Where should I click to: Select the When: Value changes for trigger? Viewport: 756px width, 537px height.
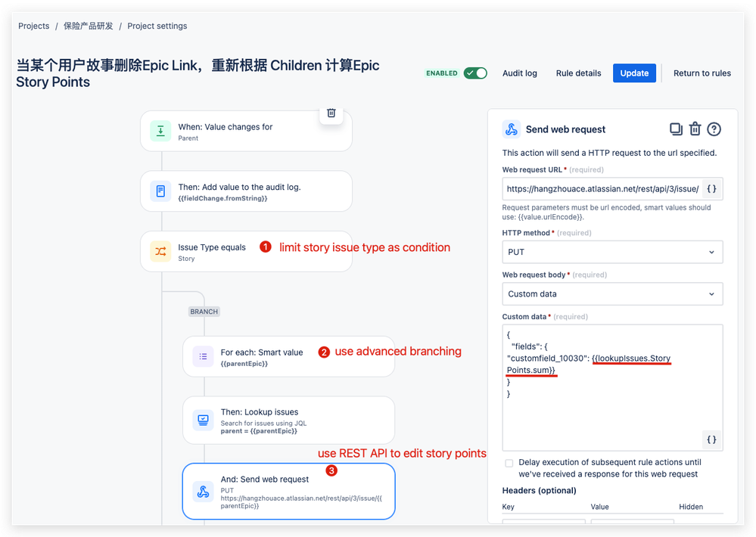[x=247, y=131]
